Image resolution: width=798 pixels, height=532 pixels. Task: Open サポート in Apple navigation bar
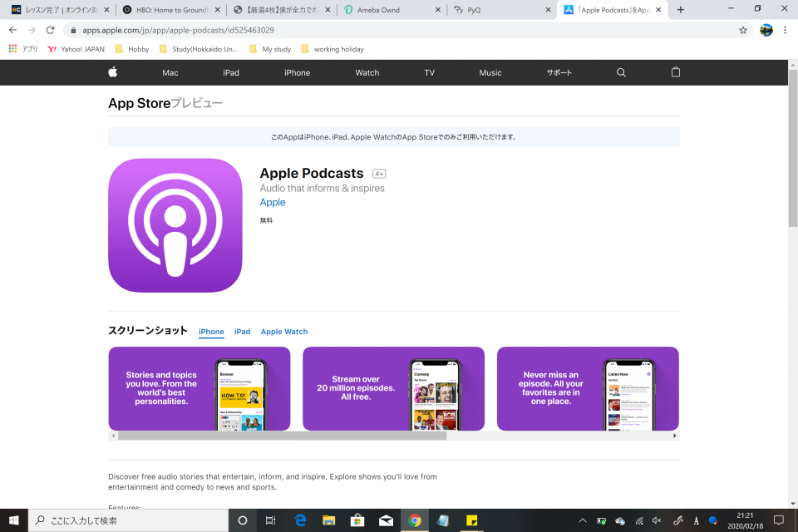tap(559, 73)
